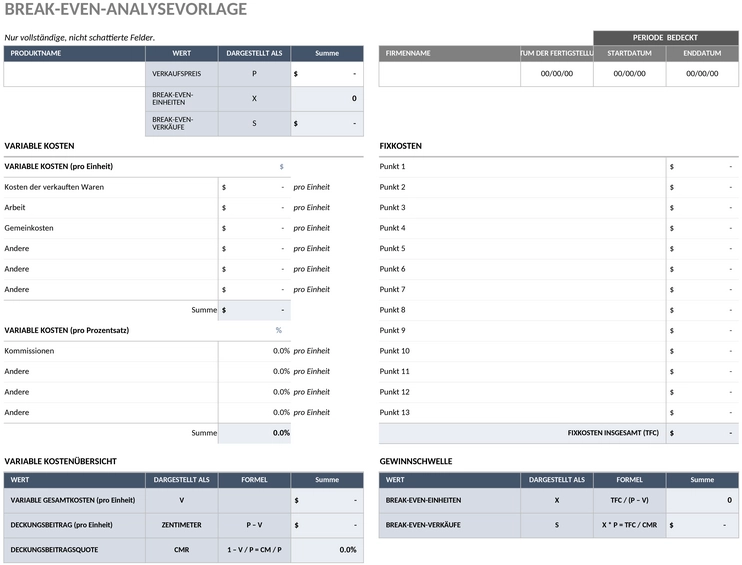The width and height of the screenshot is (742, 565).
Task: Select amount cell for Gemeinkosten
Action: pyautogui.click(x=254, y=228)
